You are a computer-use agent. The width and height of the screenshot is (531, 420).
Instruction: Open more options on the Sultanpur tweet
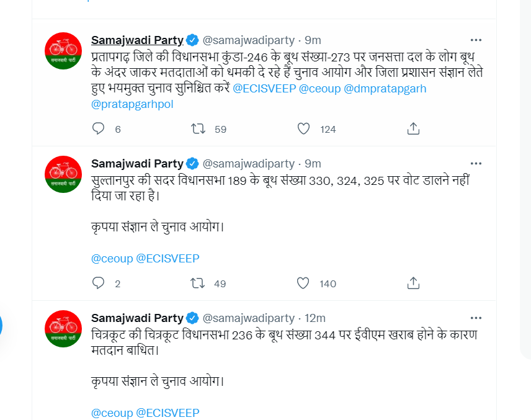pyautogui.click(x=476, y=163)
